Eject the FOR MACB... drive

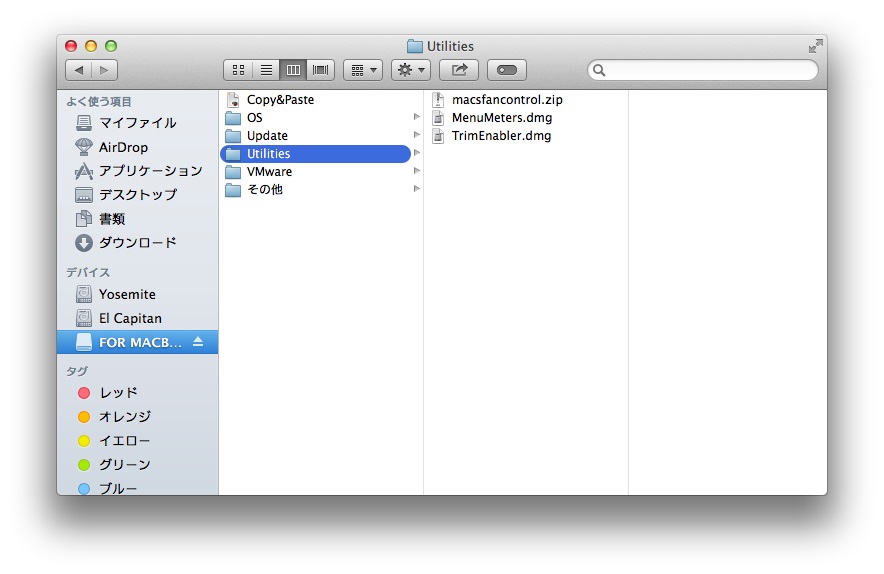point(198,342)
